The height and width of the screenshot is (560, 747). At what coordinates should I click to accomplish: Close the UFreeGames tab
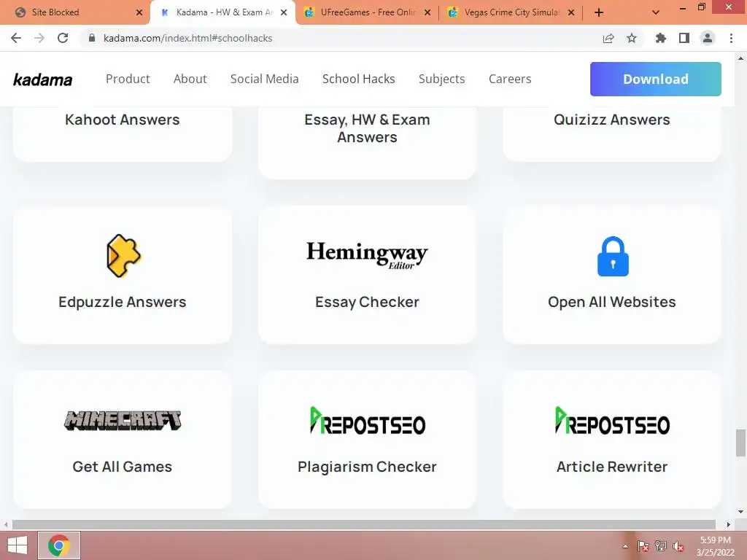(427, 12)
